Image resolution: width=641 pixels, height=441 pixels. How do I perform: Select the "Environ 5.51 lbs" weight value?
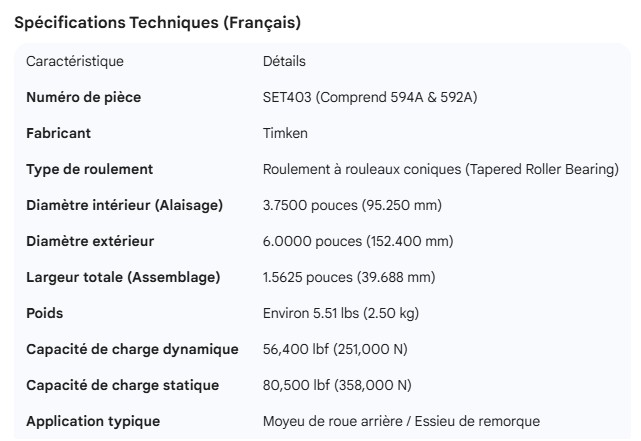(x=340, y=313)
